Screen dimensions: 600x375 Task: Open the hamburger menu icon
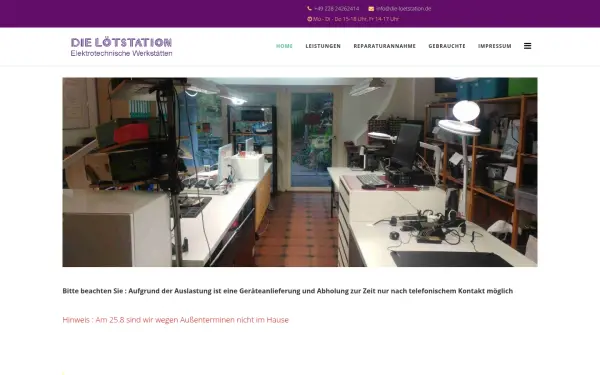pos(527,46)
